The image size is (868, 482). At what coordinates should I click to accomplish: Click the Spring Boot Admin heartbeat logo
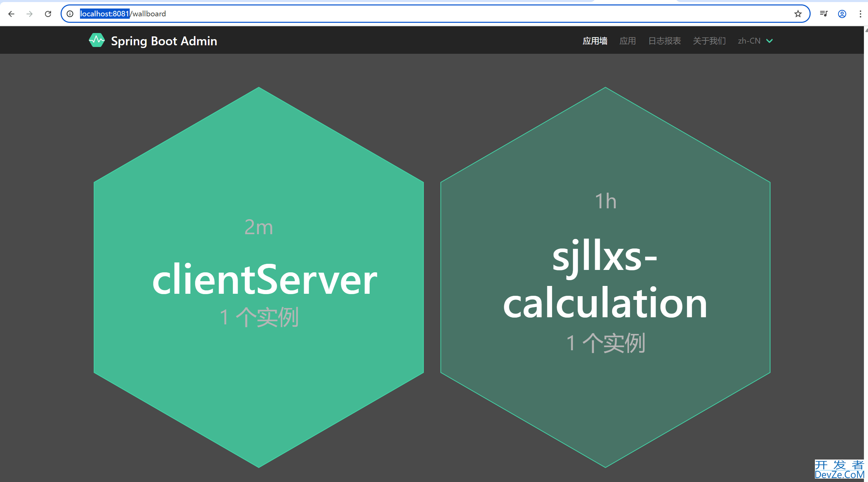coord(97,41)
